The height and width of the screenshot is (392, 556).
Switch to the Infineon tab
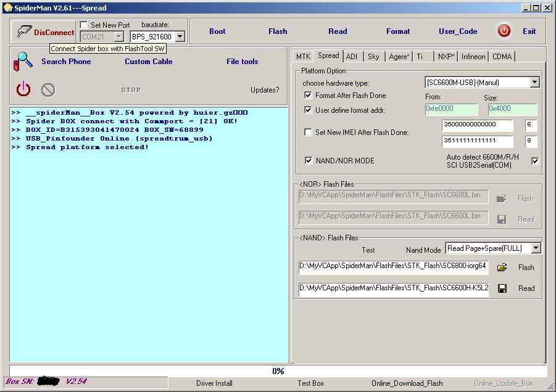point(473,57)
